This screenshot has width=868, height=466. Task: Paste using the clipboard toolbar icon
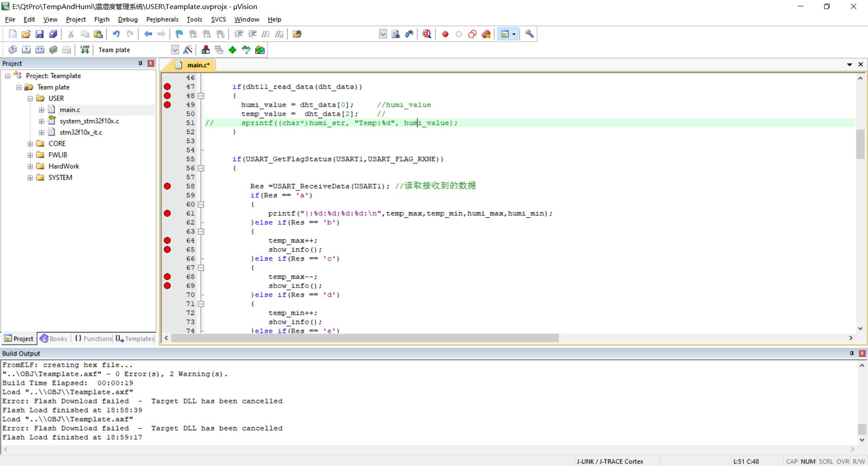click(98, 34)
